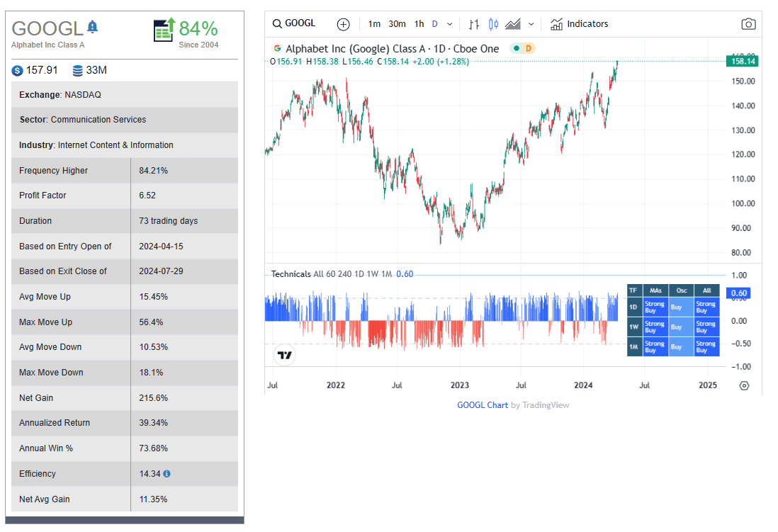Image resolution: width=778 pixels, height=532 pixels.
Task: Click the symbol search magnifier icon
Action: 277,23
